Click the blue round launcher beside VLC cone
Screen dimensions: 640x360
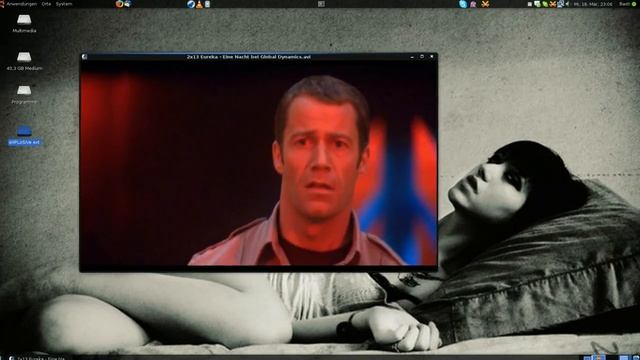(x=191, y=4)
